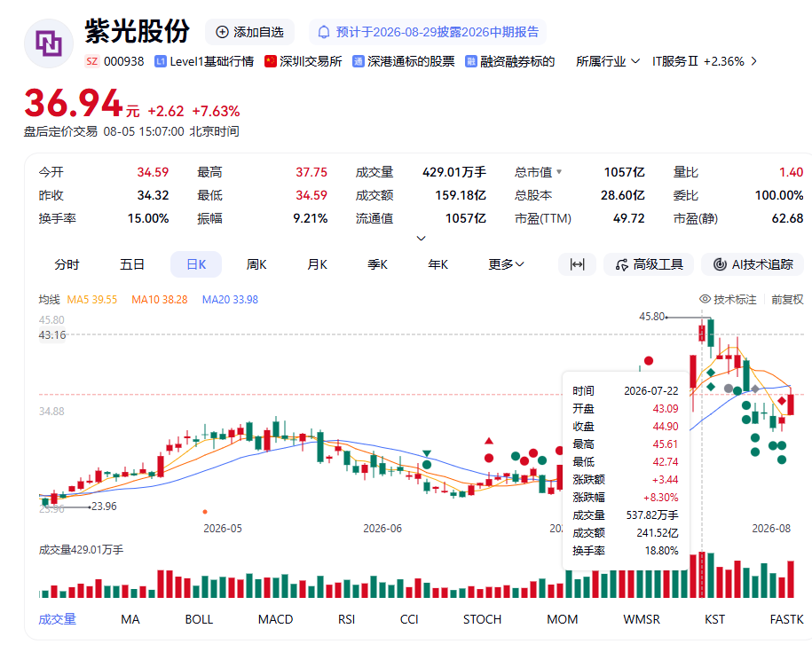This screenshot has width=812, height=652.
Task: Click the 45.80 high price marker
Action: pyautogui.click(x=651, y=316)
